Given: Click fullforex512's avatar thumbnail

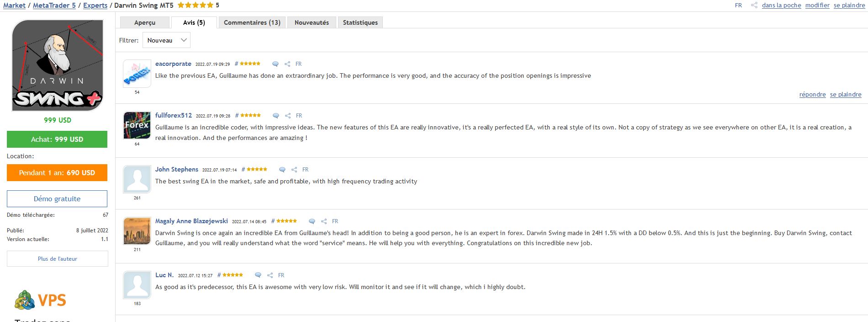Looking at the screenshot, I should 137,125.
